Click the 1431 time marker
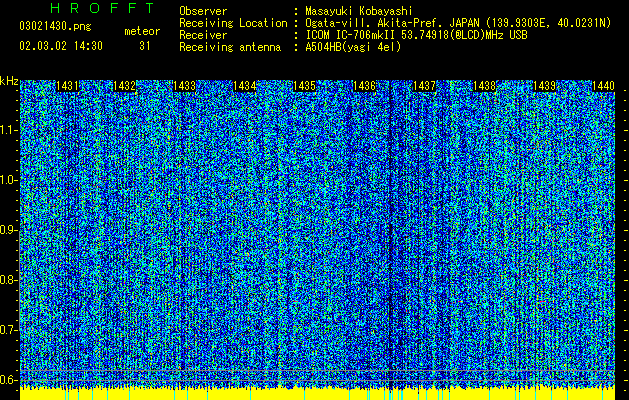 coord(67,86)
